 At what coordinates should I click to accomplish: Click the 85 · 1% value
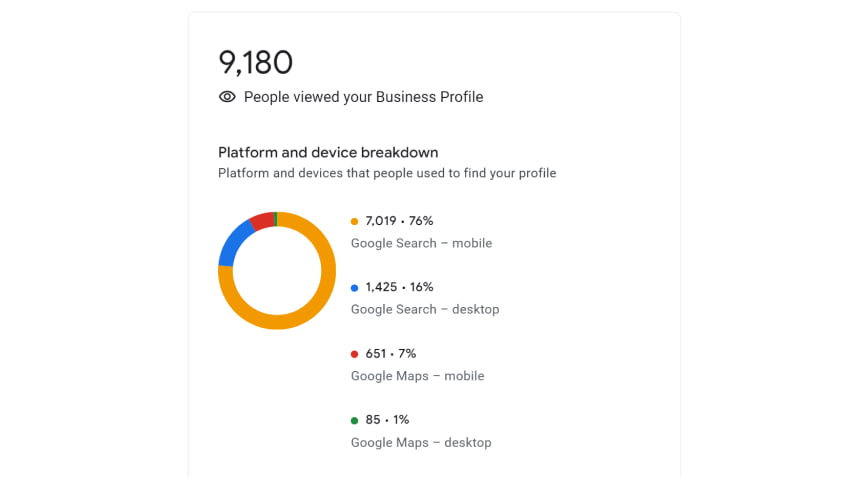387,420
